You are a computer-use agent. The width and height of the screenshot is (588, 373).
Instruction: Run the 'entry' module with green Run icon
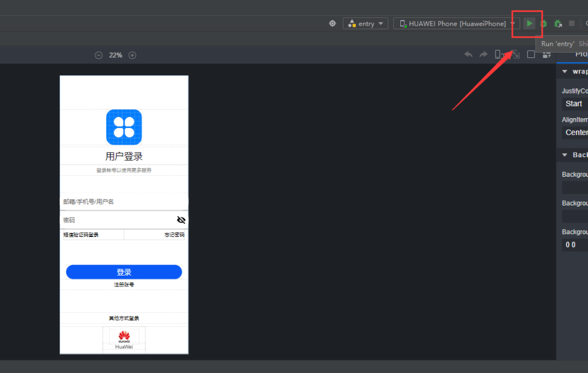529,24
